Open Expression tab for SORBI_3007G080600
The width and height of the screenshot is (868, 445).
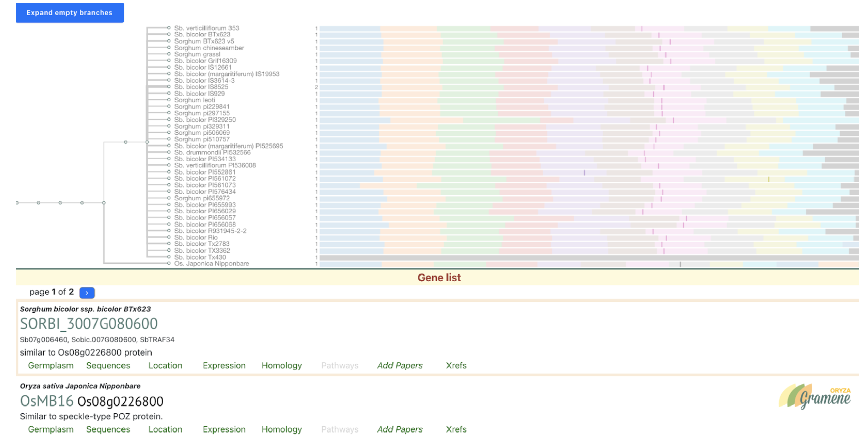pyautogui.click(x=224, y=365)
